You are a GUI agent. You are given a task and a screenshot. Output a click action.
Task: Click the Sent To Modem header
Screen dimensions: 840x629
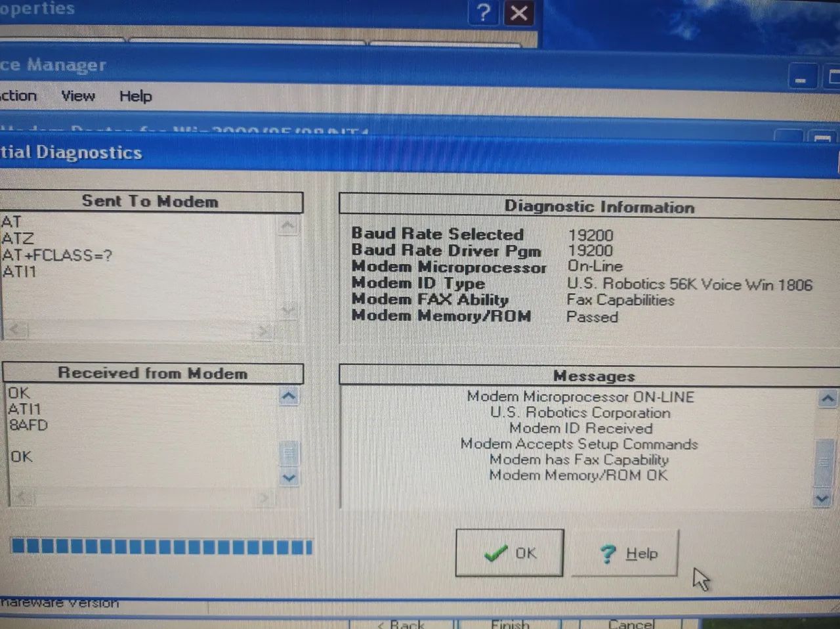point(150,202)
